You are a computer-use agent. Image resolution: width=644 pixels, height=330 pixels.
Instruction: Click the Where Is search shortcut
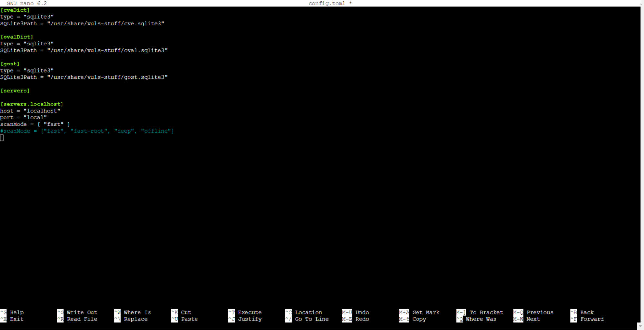point(137,312)
